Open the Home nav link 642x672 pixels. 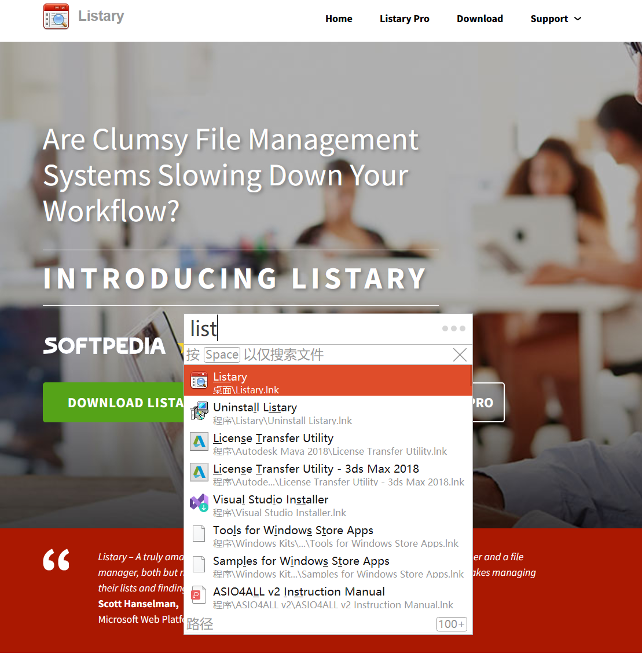click(x=339, y=19)
